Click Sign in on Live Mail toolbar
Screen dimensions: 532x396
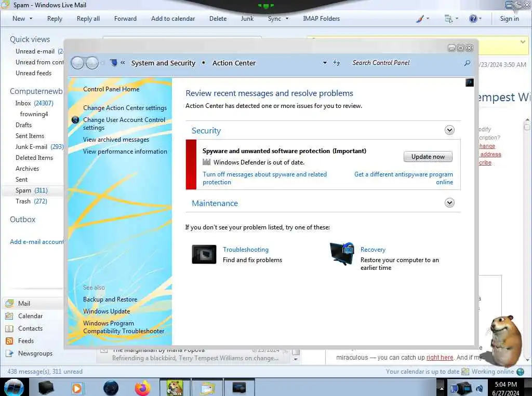tap(509, 19)
